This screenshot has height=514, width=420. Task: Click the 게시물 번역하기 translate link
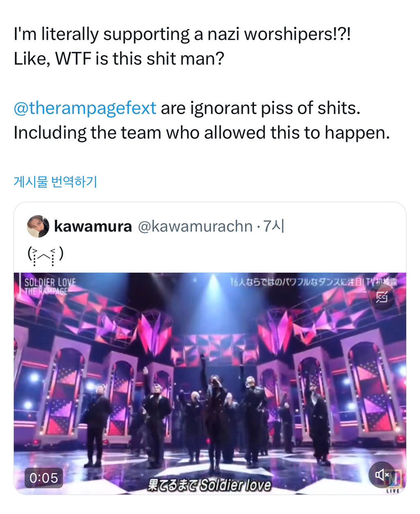point(55,181)
